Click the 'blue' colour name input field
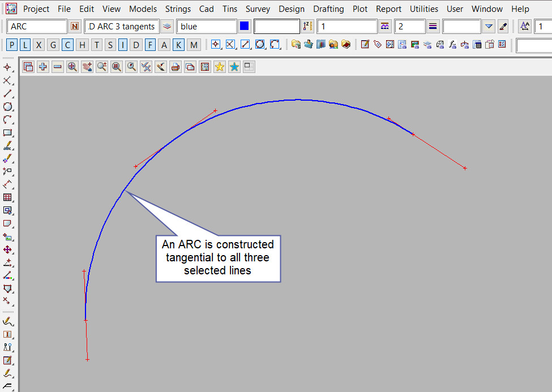Image resolution: width=552 pixels, height=392 pixels. click(206, 27)
